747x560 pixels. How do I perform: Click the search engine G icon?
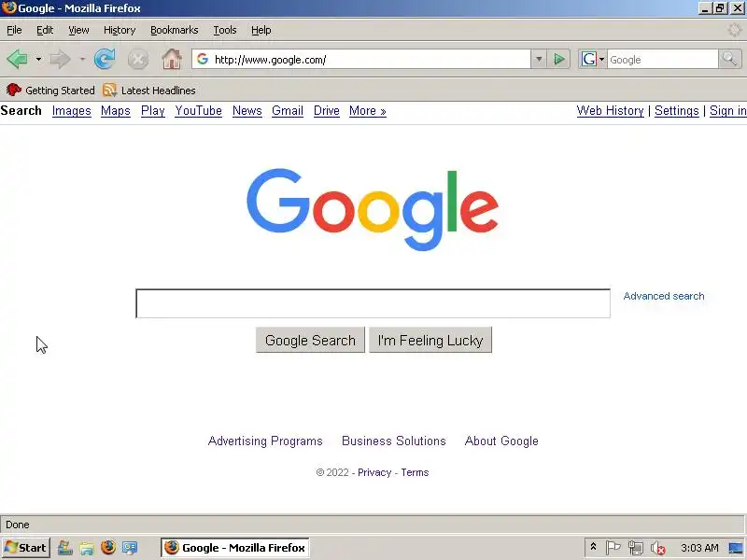point(589,60)
